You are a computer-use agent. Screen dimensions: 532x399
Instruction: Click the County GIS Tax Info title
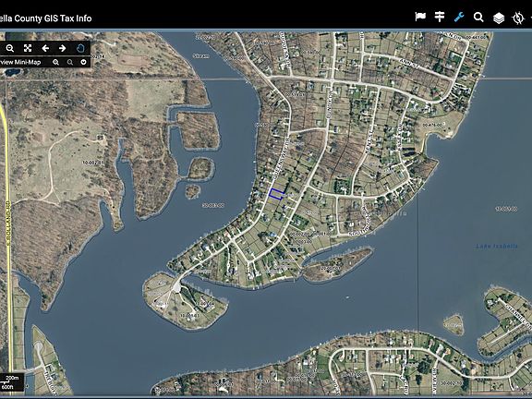[x=46, y=18]
